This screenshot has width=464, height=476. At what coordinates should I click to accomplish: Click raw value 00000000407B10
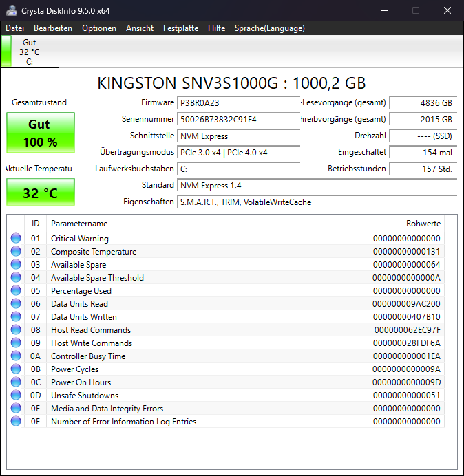click(407, 317)
